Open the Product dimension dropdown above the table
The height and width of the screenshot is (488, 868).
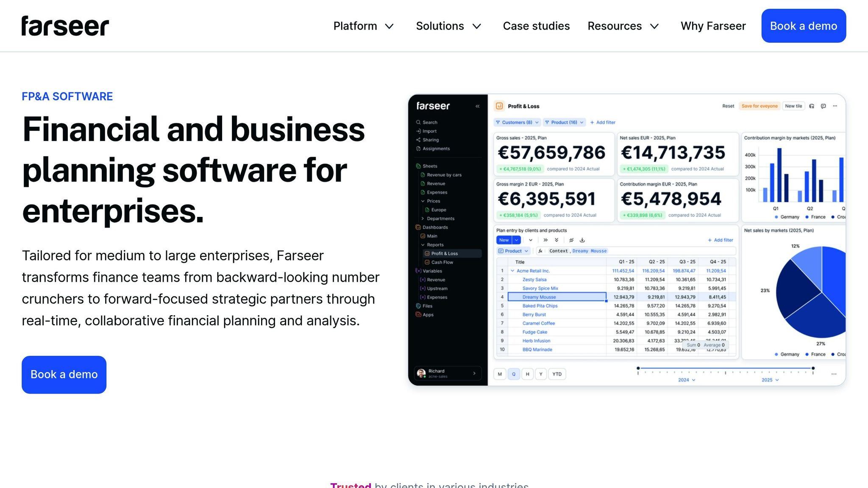pos(513,251)
